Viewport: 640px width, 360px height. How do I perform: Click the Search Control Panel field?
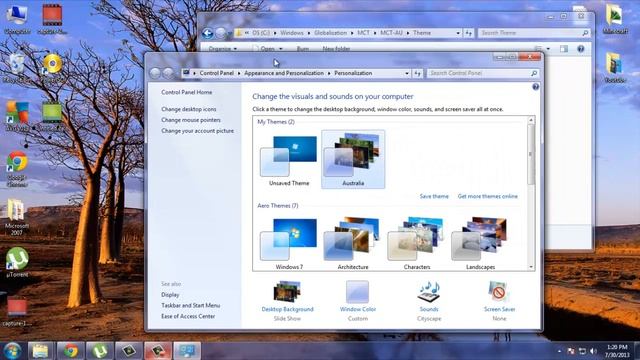478,73
